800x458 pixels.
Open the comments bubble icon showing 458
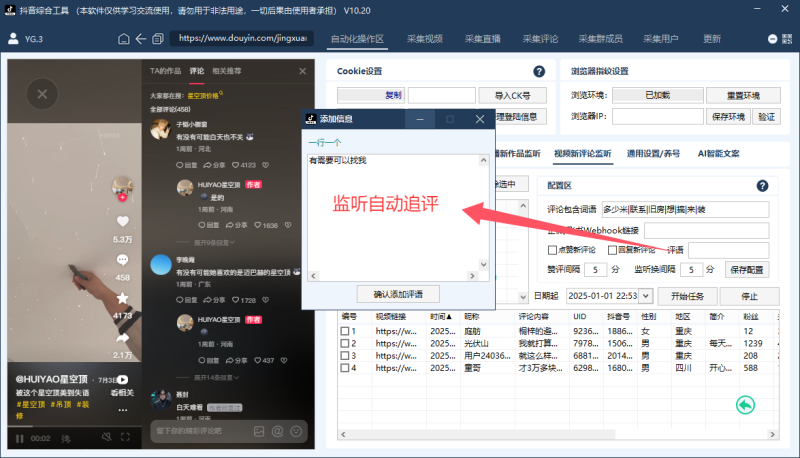[122, 260]
